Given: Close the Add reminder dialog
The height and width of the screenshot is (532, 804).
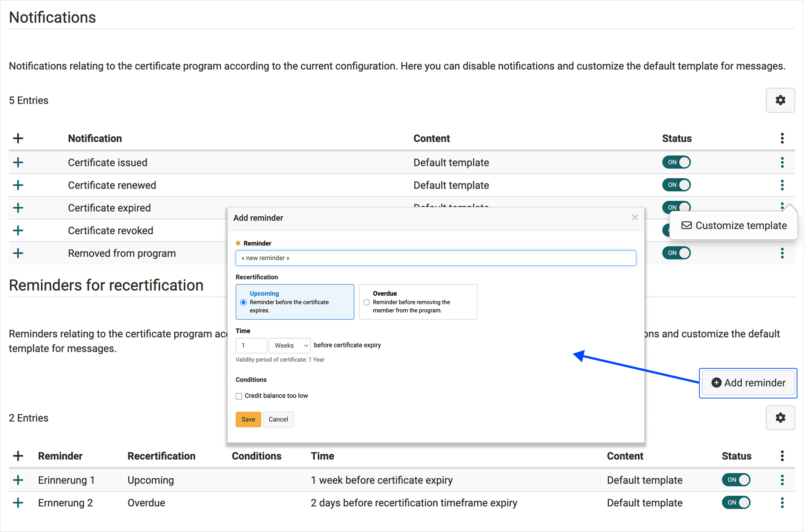Looking at the screenshot, I should pos(635,218).
